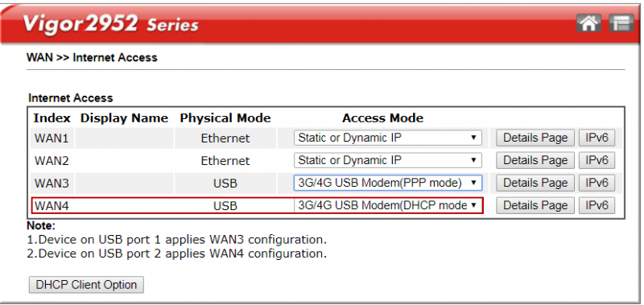Expand WAN4 DHCP mode dropdown

pos(388,205)
